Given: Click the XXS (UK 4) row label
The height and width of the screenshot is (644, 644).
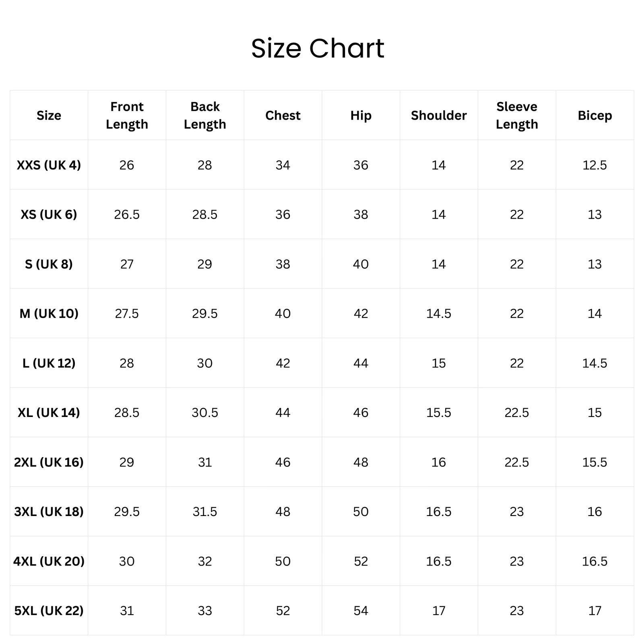Looking at the screenshot, I should coord(49,165).
